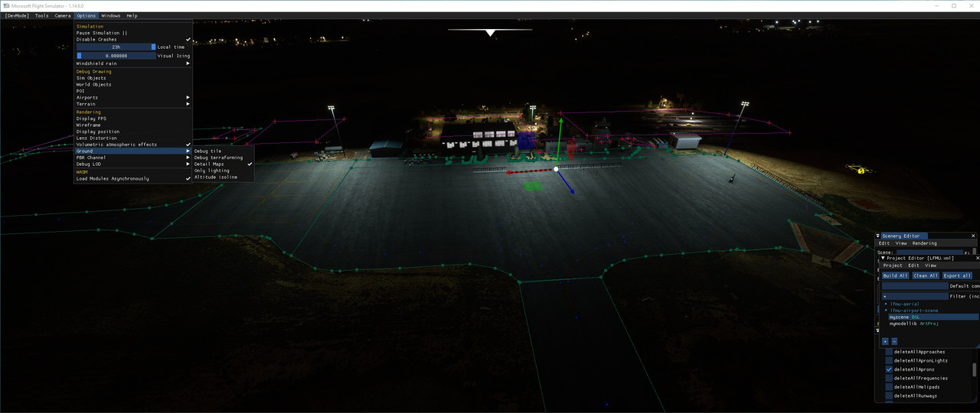
Task: Click the Clean All button
Action: click(926, 275)
